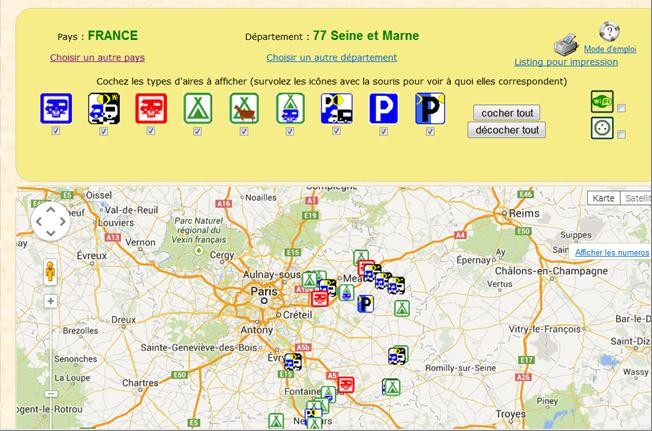
Task: Enable the WiFi filter checkbox
Action: (622, 108)
